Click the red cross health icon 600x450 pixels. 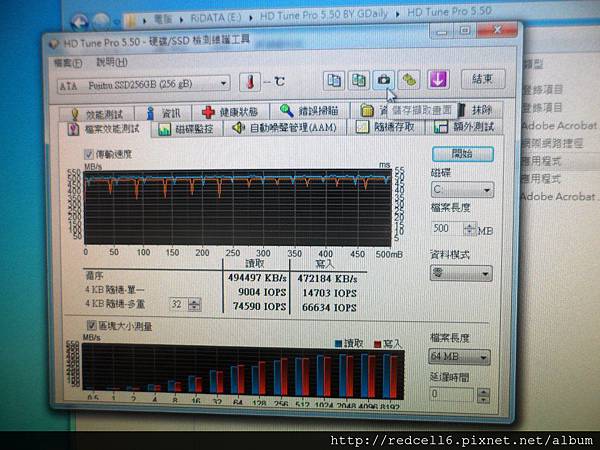[208, 112]
